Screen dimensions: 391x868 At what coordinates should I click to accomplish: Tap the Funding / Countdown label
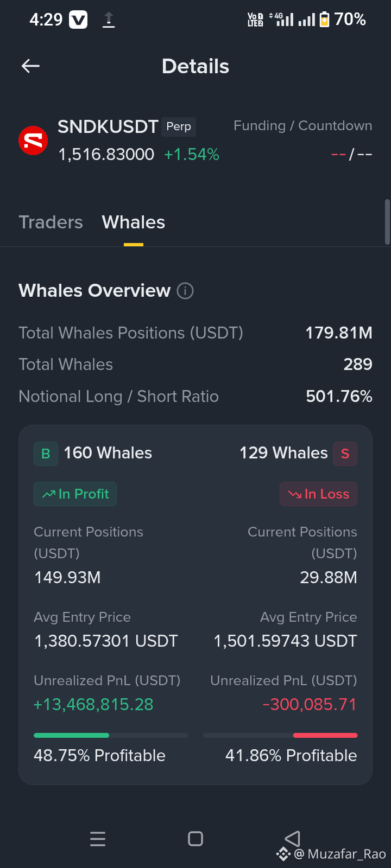tap(303, 126)
